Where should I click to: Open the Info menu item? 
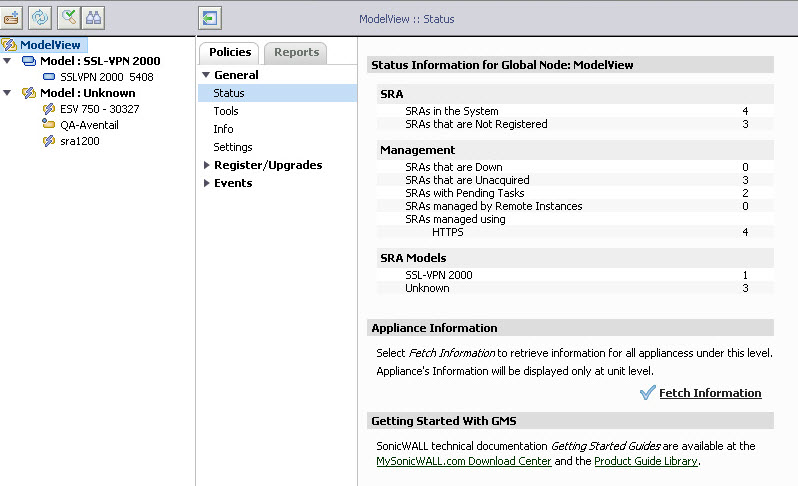[x=223, y=129]
